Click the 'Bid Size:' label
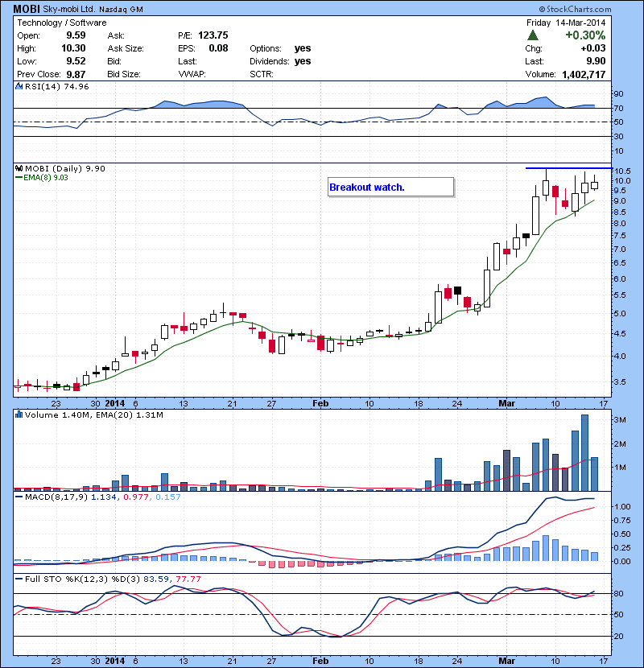 [124, 74]
